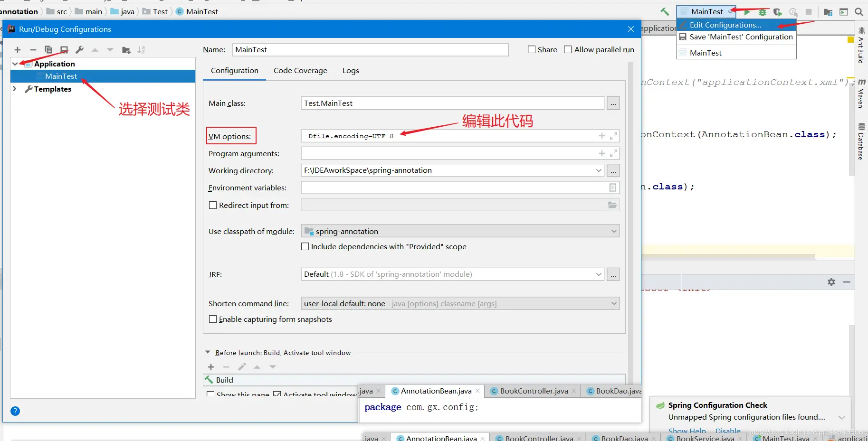Expand the Program arguments field editor

click(x=613, y=153)
